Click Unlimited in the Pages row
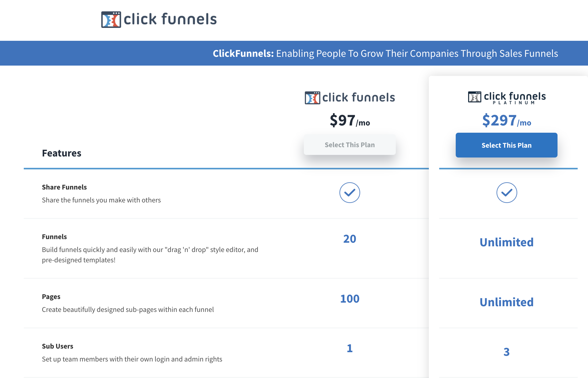The image size is (588, 378). click(506, 302)
